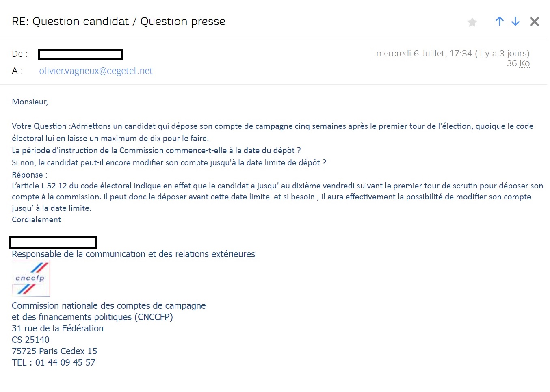Image resolution: width=550 pixels, height=392 pixels.
Task: Click the 75725 Paris Cedex 15 line
Action: tap(54, 351)
